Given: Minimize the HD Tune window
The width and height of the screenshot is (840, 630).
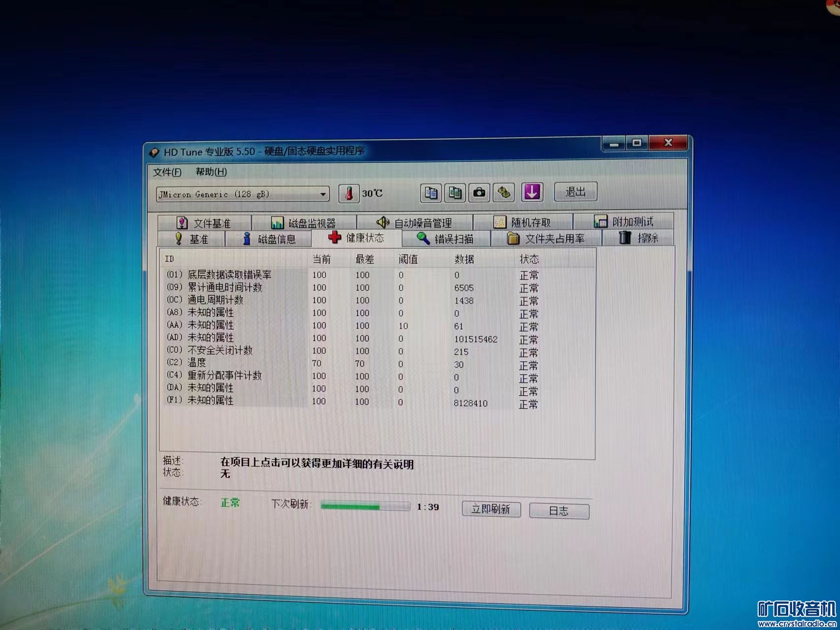Looking at the screenshot, I should [x=614, y=144].
